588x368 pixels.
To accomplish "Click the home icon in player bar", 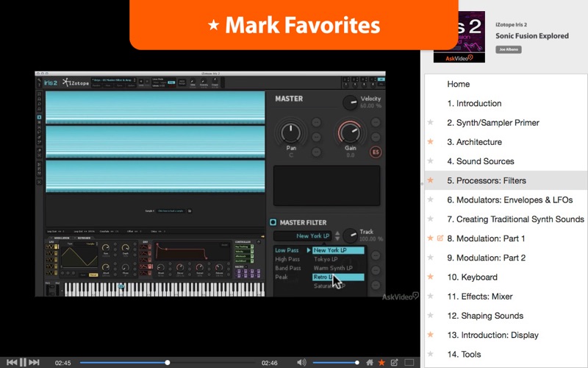I will click(370, 362).
